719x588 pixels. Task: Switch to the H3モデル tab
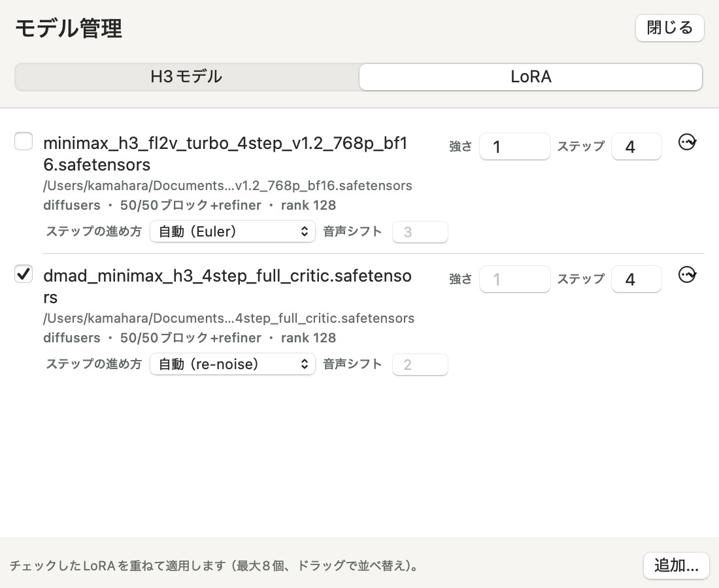(x=187, y=76)
